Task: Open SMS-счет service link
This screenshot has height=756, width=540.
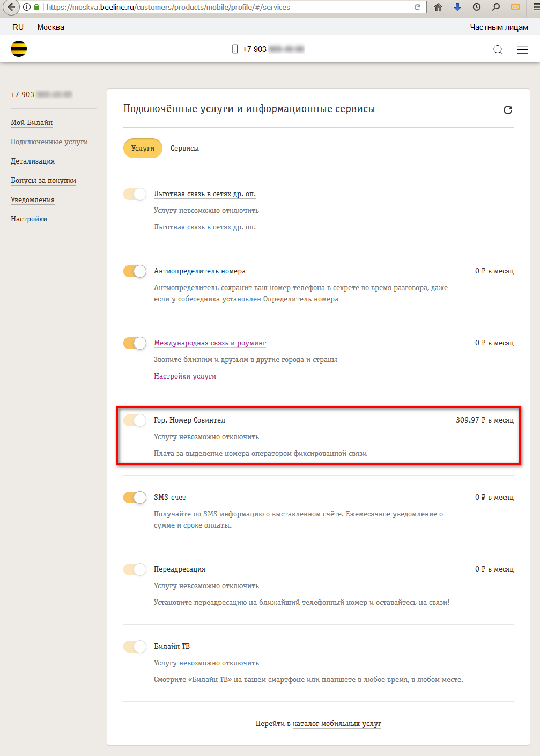Action: pos(170,498)
